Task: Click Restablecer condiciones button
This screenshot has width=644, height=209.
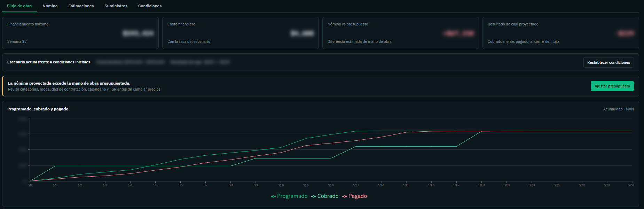Action: 608,62
